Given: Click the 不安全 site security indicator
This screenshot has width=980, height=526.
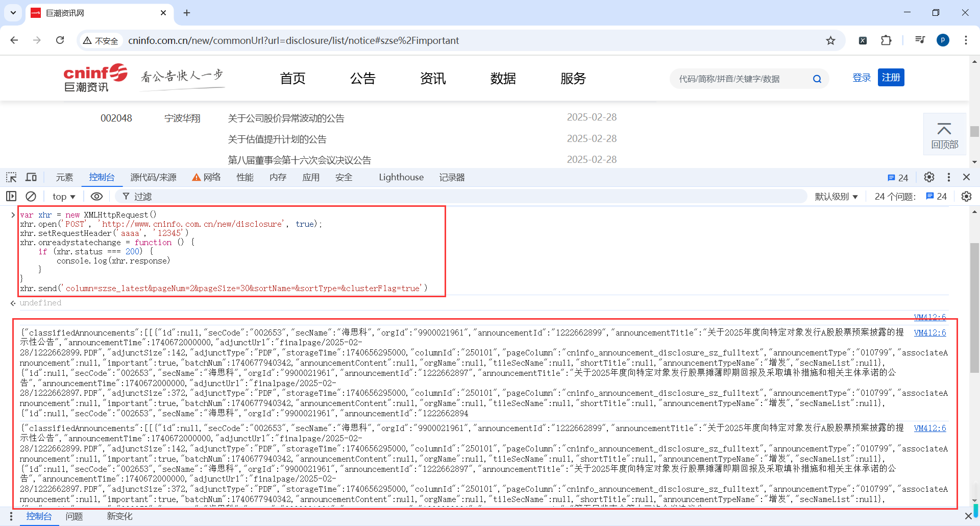Looking at the screenshot, I should 101,41.
